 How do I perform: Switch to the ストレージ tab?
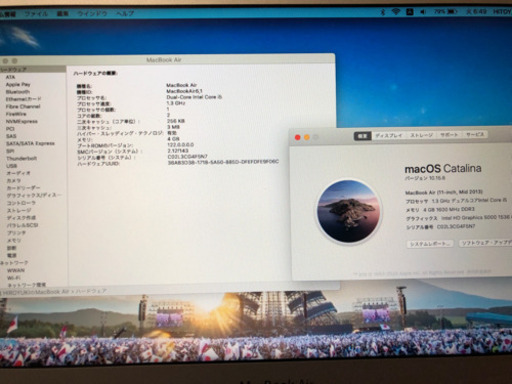coord(421,135)
